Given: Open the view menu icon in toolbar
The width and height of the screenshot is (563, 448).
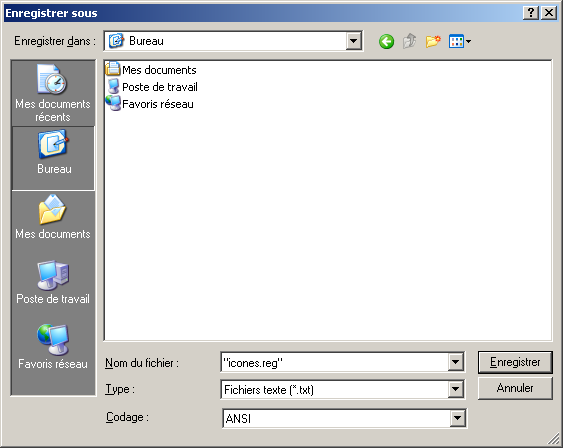Looking at the screenshot, I should pyautogui.click(x=460, y=42).
